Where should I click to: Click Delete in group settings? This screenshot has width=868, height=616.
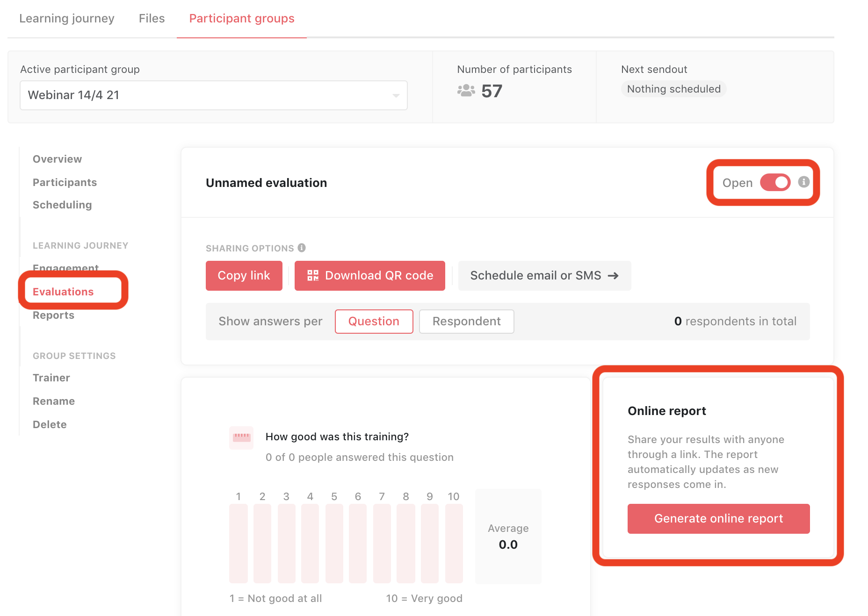click(50, 425)
